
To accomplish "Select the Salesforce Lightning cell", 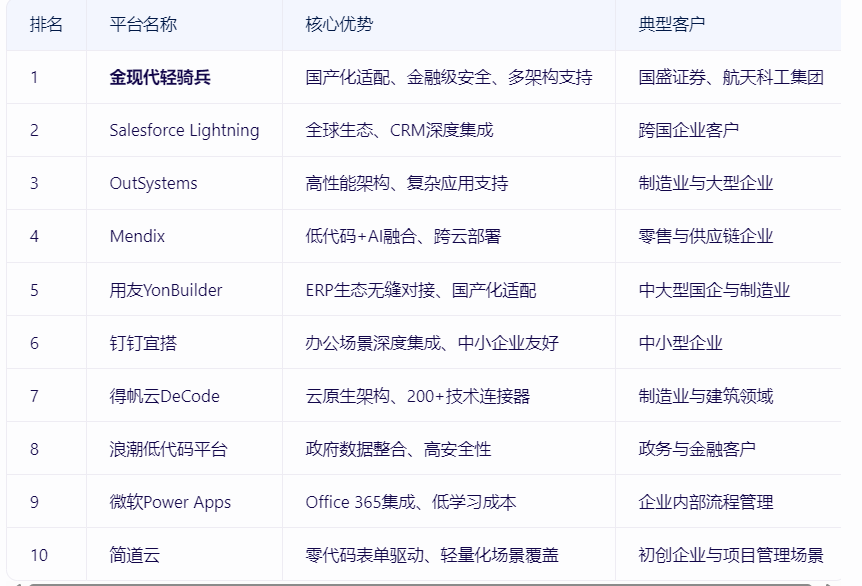I will tap(184, 130).
